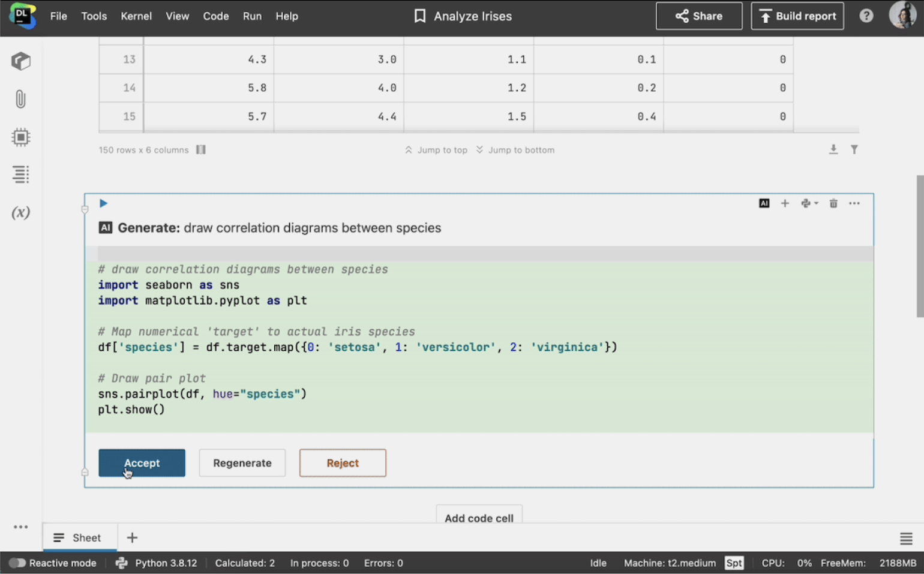This screenshot has height=574, width=924.
Task: Open the Run menu
Action: click(x=252, y=16)
